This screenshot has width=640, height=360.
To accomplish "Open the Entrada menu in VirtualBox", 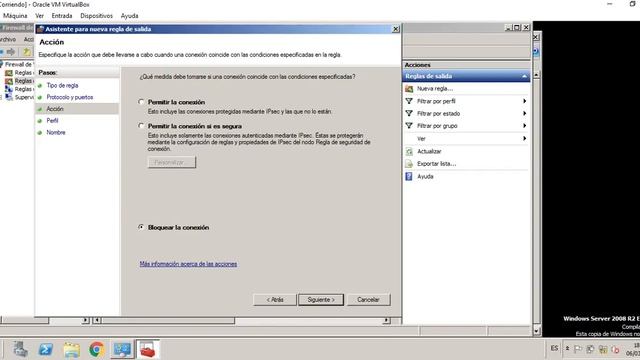I will pos(62,16).
